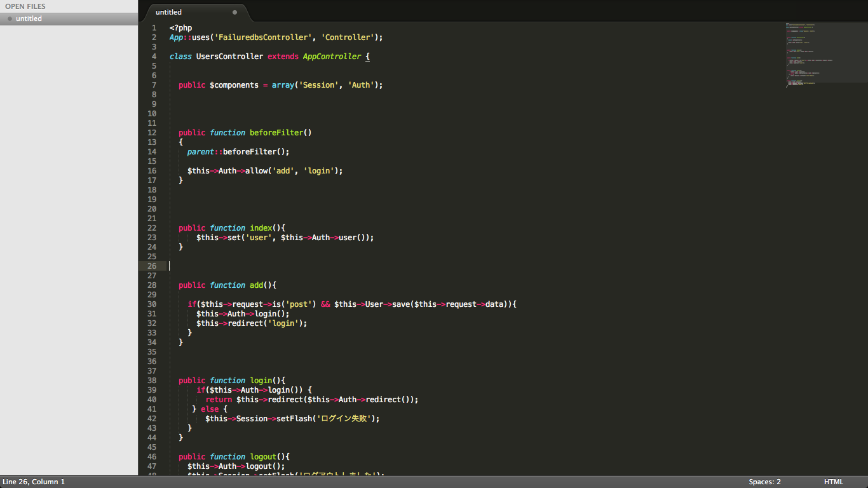The height and width of the screenshot is (488, 868).
Task: Click the 'FailuredbsController' string
Action: coord(263,37)
